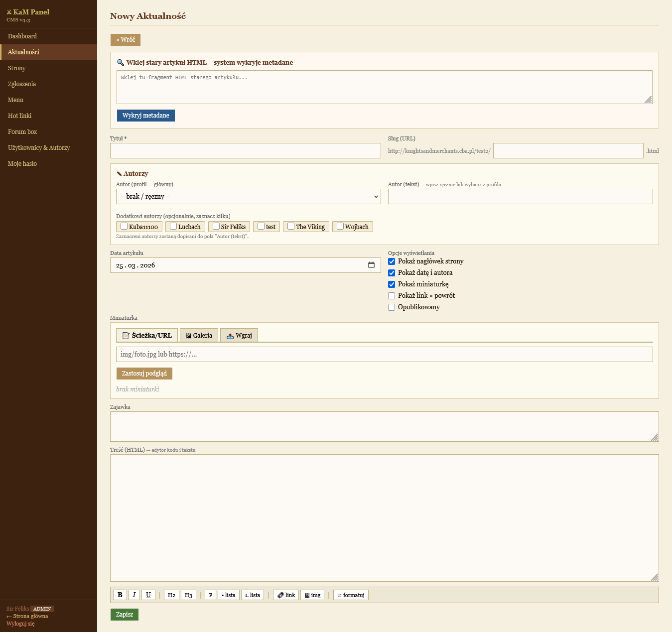Toggle underline formatting in editor toolbar

coord(148,595)
